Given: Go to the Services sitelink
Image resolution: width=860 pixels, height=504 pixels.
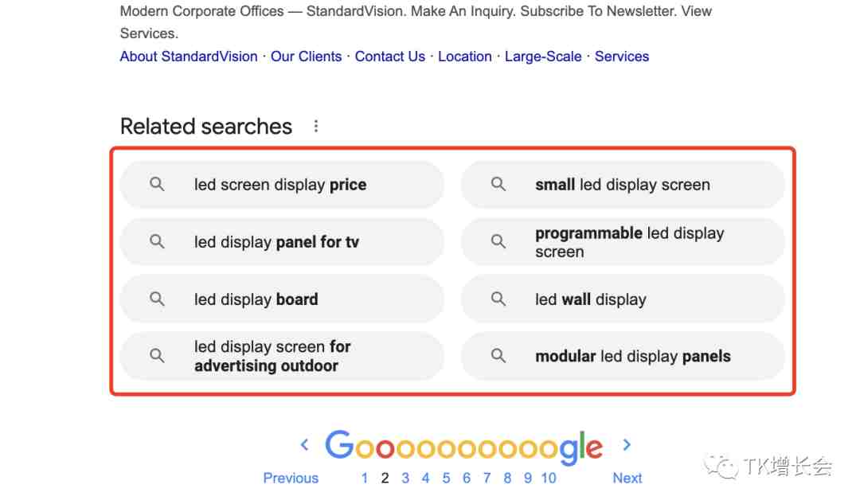Looking at the screenshot, I should (622, 57).
